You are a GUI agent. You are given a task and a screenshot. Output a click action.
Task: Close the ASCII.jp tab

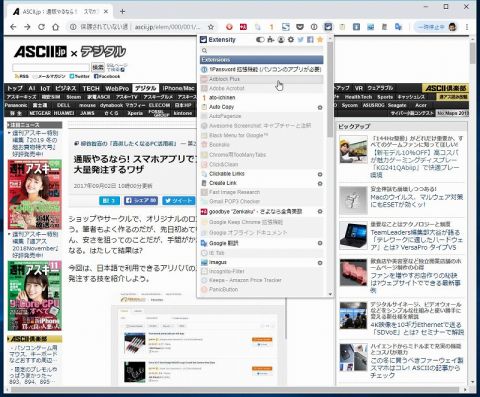pos(106,12)
